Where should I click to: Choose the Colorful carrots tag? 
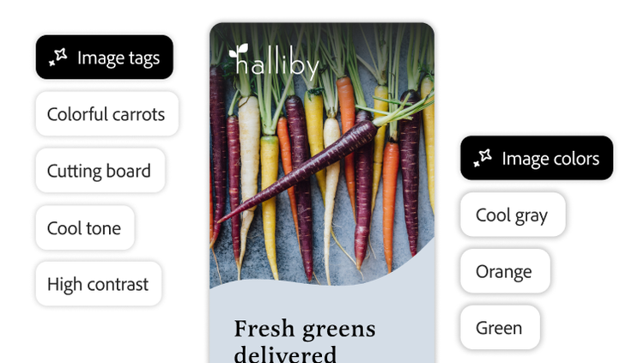coord(107,114)
